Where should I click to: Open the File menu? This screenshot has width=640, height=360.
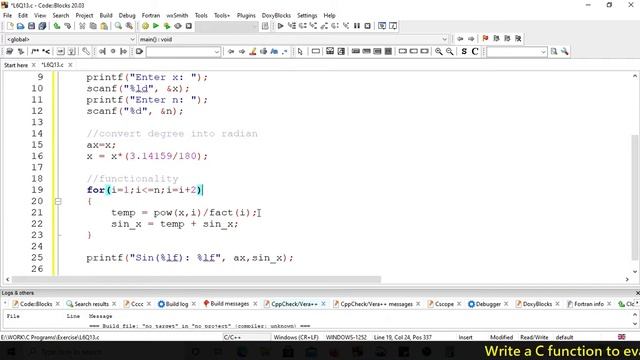7,16
